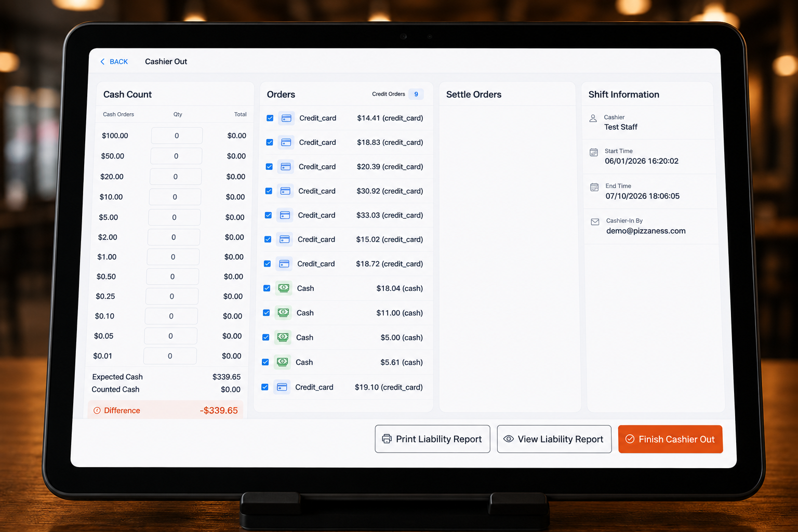Click the start time 06/01/2026 16:20:02

point(642,161)
